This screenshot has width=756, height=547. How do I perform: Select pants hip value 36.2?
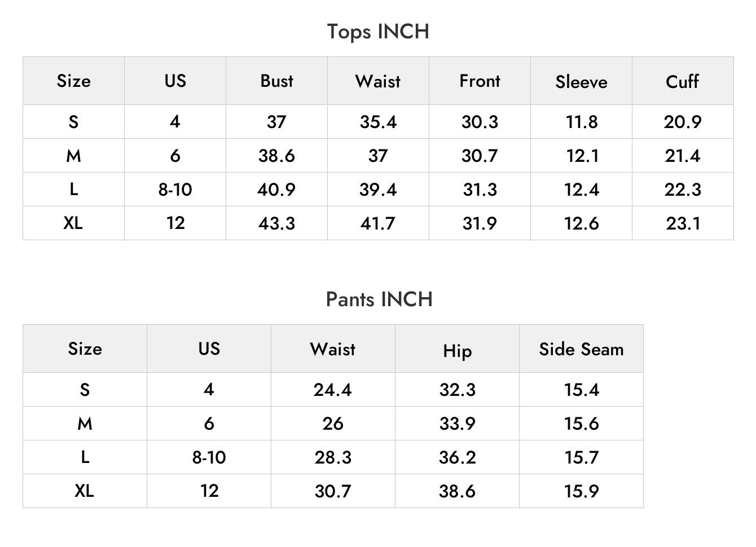pos(457,457)
